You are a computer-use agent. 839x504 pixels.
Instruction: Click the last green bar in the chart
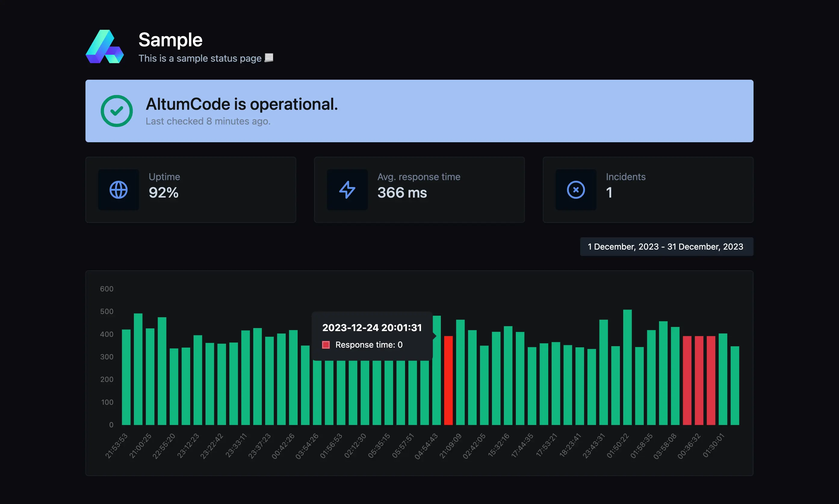735,386
